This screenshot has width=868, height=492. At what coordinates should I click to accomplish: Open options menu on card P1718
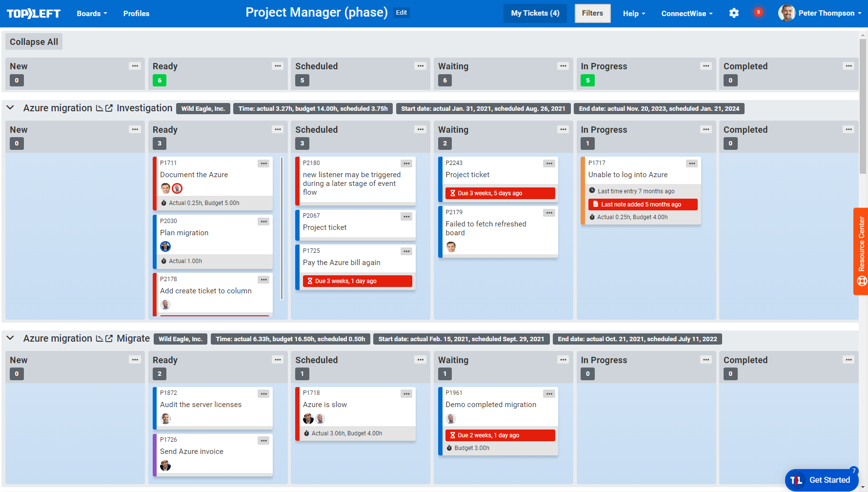point(406,393)
